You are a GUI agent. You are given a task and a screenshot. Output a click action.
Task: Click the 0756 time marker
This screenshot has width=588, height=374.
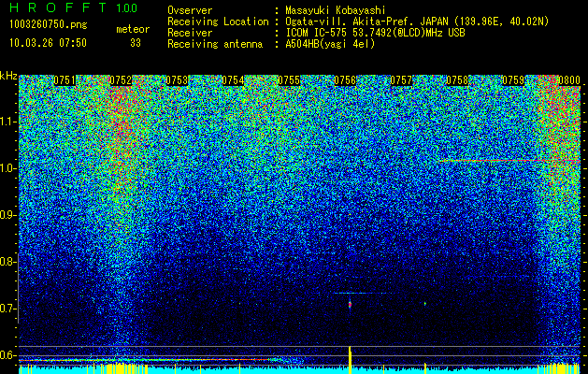[x=345, y=80]
